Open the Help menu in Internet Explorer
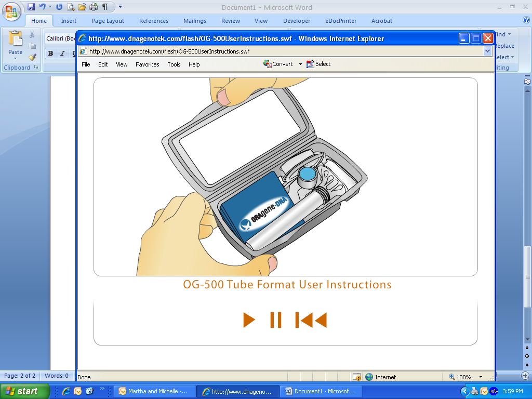This screenshot has width=532, height=399. 194,64
